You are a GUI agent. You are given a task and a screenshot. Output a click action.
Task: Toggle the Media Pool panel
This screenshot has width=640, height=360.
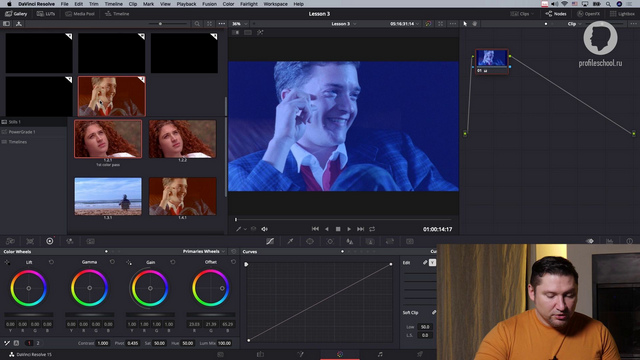pos(80,13)
